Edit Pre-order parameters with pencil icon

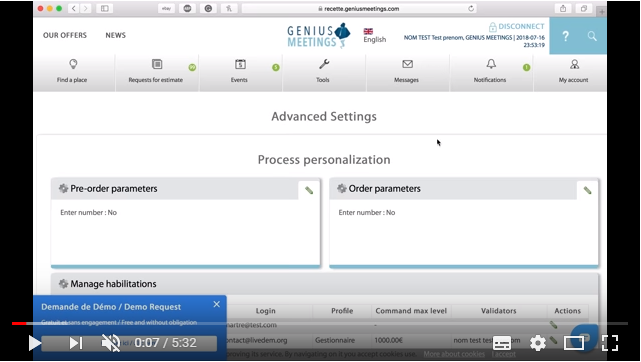(309, 190)
